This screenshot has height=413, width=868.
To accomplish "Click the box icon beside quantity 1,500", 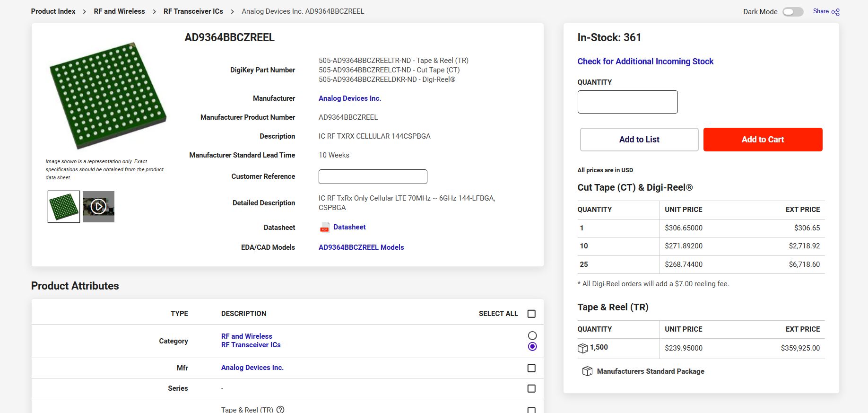I will point(582,348).
